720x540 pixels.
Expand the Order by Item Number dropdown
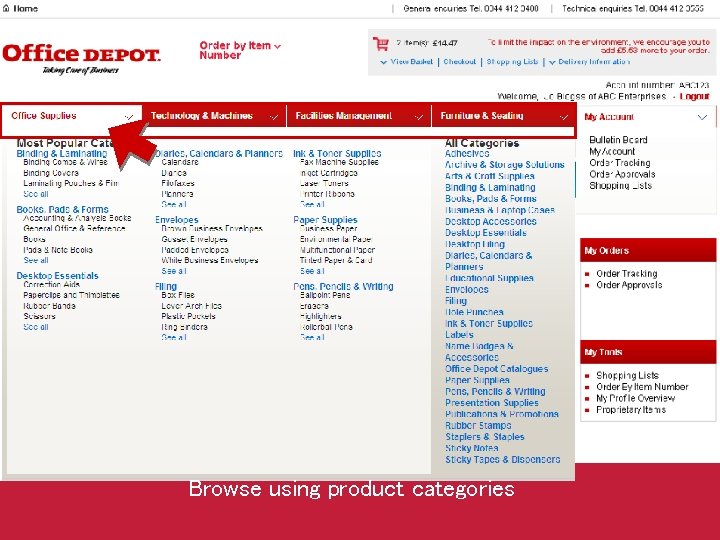[240, 50]
